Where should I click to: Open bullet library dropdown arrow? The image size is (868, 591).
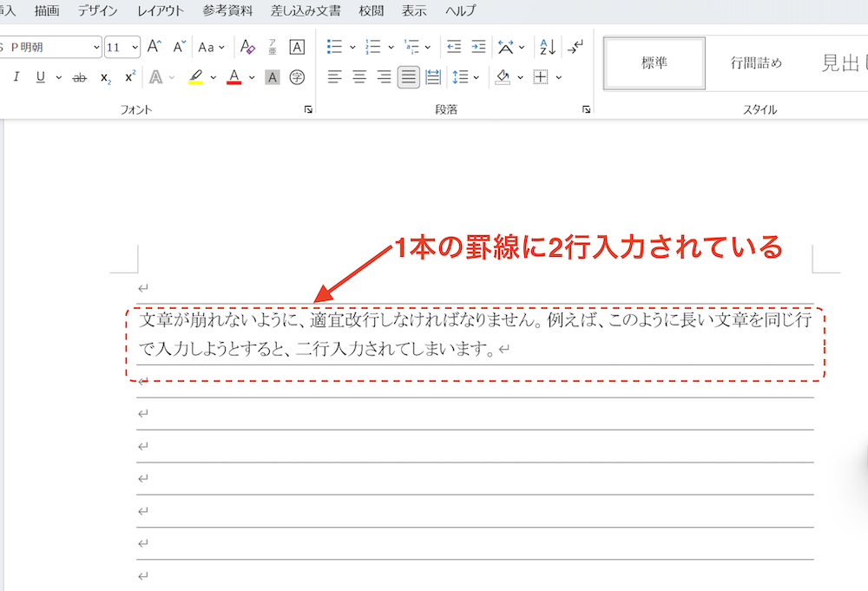(352, 48)
